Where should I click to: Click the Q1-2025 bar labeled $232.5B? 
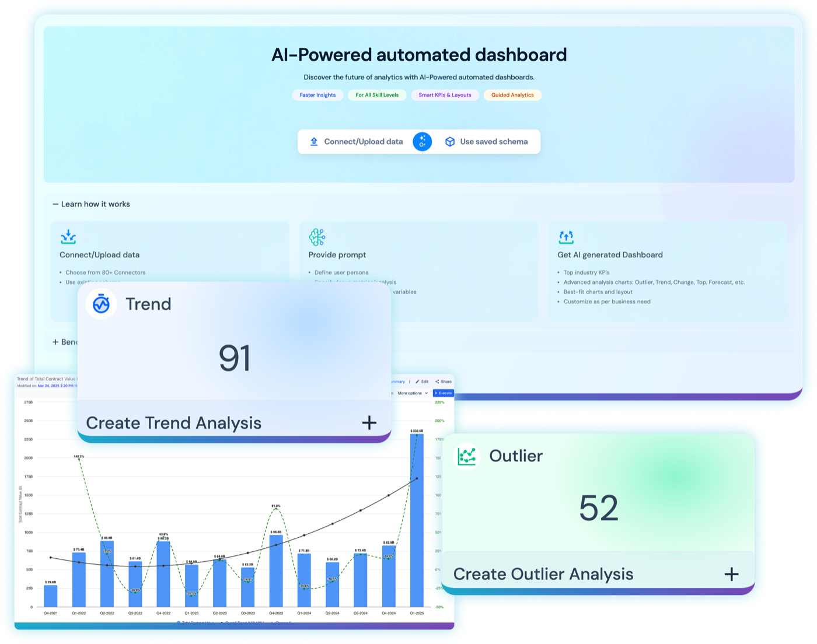tap(417, 520)
